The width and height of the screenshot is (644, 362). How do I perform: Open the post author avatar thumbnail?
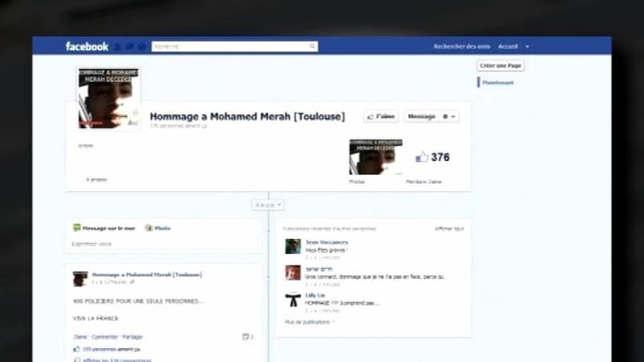[x=80, y=278]
